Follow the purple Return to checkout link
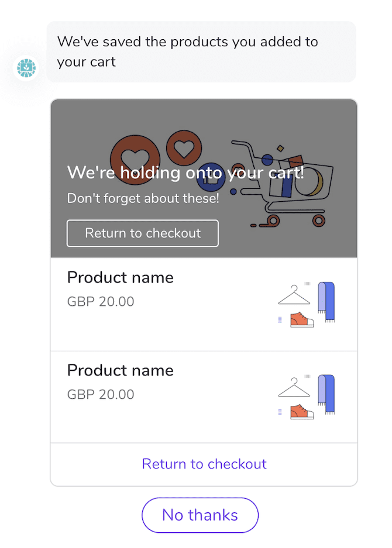The image size is (392, 548). [204, 464]
